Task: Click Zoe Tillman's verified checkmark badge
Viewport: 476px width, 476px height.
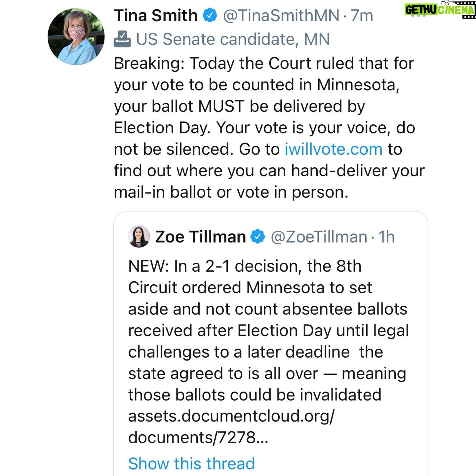Action: [258, 237]
